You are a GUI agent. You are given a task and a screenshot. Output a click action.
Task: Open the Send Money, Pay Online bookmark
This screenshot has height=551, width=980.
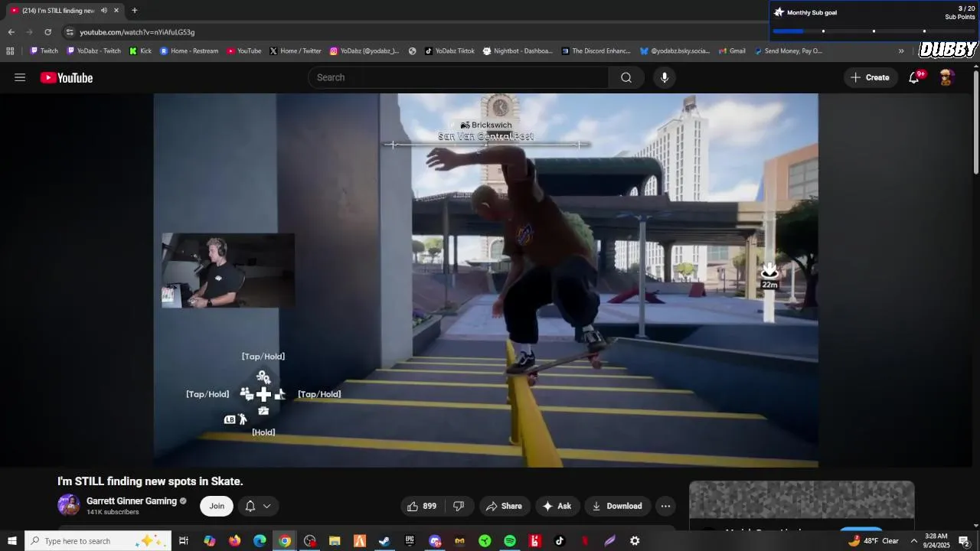tap(789, 51)
